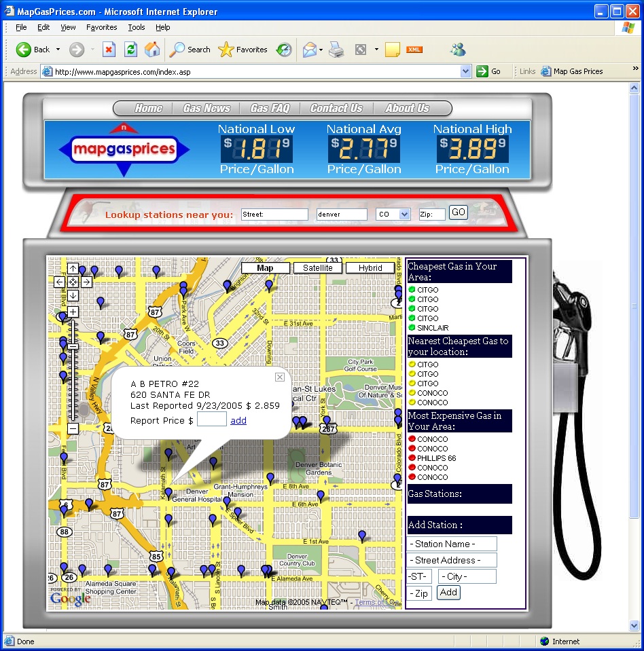
Task: Click the Street Address input field
Action: [x=452, y=560]
